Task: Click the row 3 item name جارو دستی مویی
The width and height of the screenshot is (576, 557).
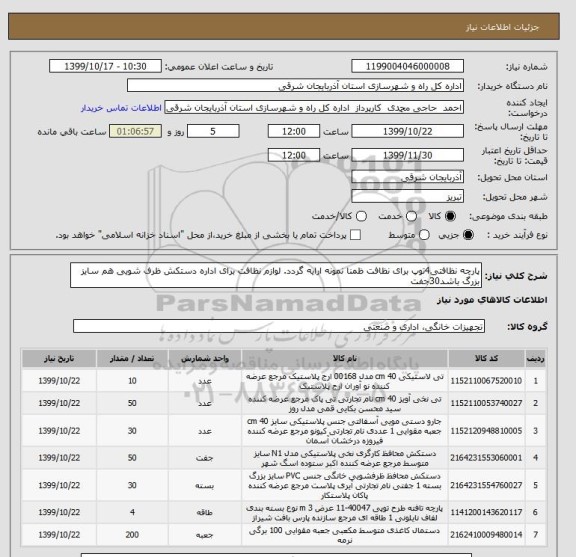Action: (x=345, y=431)
